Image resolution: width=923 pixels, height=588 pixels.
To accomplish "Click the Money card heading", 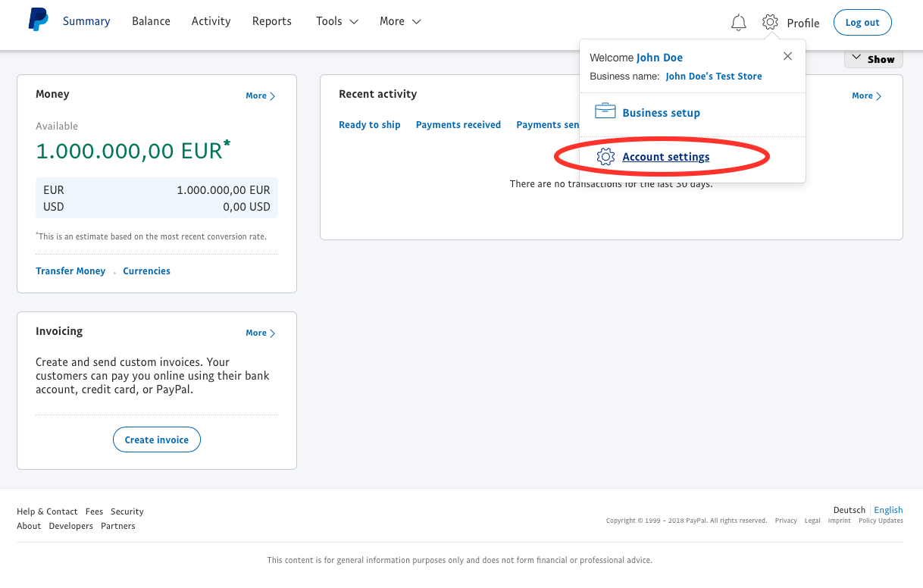I will (52, 94).
